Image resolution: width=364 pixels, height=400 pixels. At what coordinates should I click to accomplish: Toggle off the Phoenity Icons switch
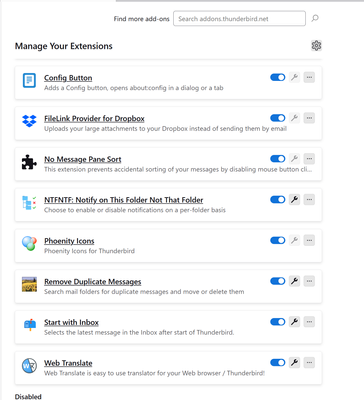coord(278,240)
